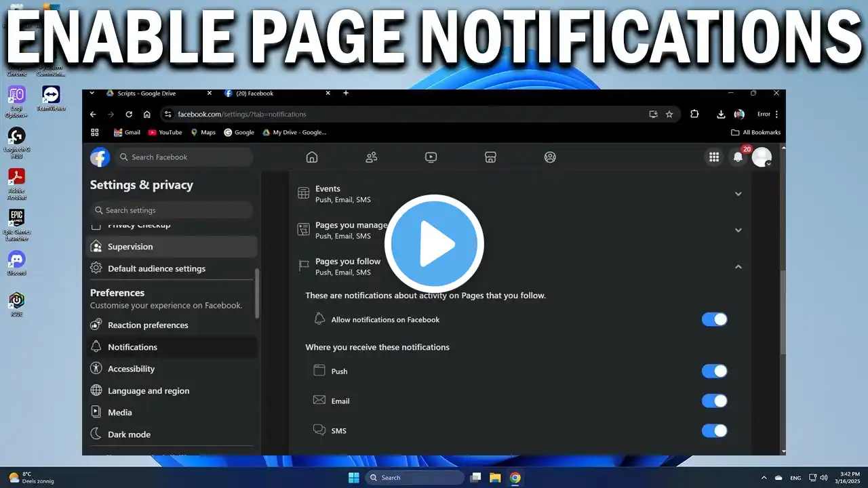Select Notifications in settings sidebar
868x488 pixels.
point(173,347)
